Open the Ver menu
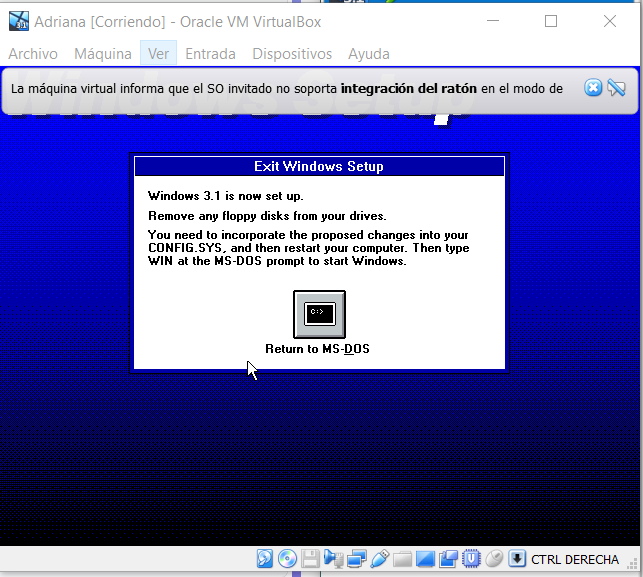This screenshot has height=577, width=643. tap(158, 54)
